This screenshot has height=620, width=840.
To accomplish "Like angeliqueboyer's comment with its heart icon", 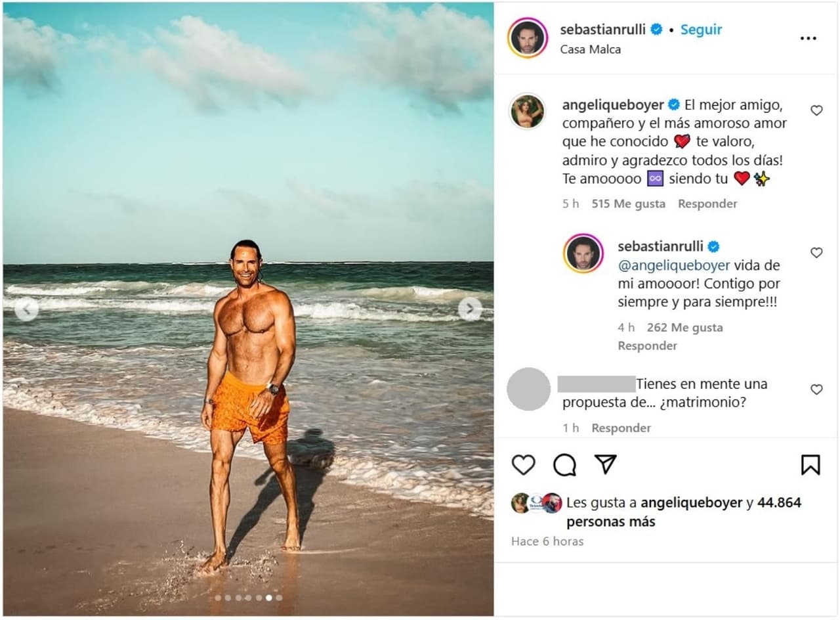I will [816, 110].
